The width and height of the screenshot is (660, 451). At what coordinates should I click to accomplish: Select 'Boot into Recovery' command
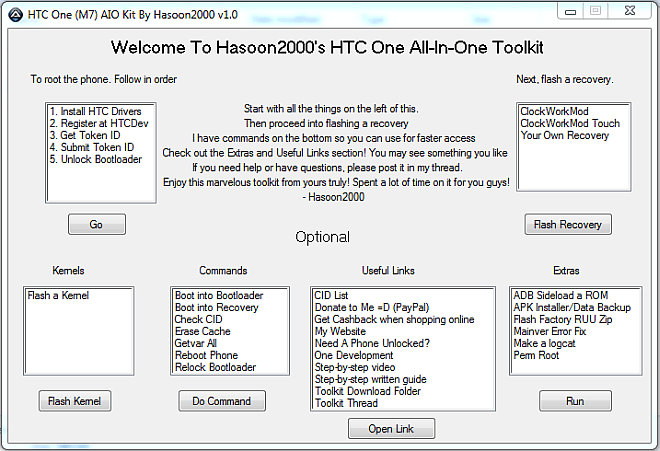(216, 307)
